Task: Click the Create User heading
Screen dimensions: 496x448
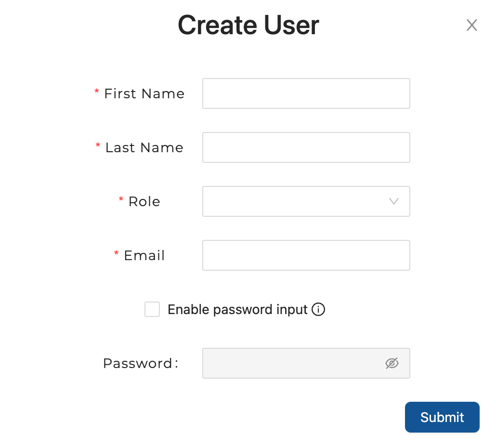Action: 248,25
